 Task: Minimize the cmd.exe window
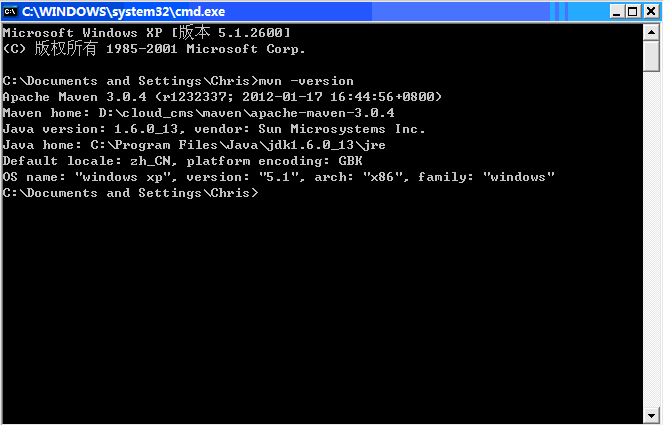tap(616, 10)
